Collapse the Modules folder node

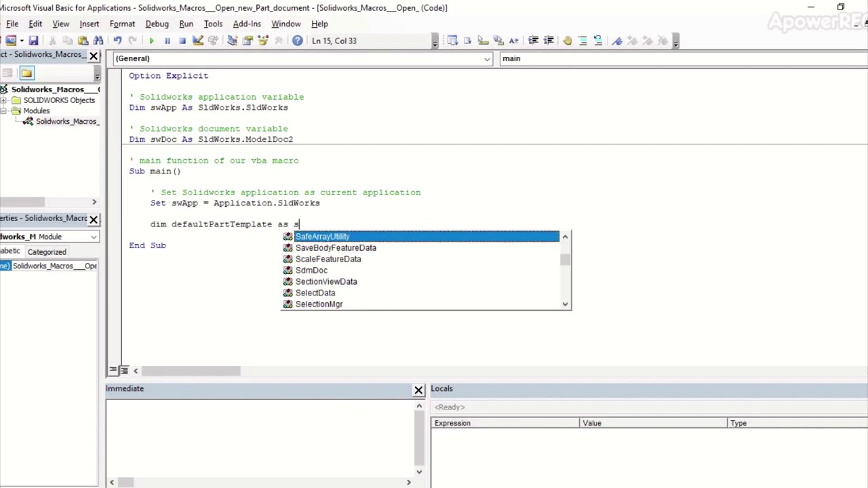click(x=4, y=111)
